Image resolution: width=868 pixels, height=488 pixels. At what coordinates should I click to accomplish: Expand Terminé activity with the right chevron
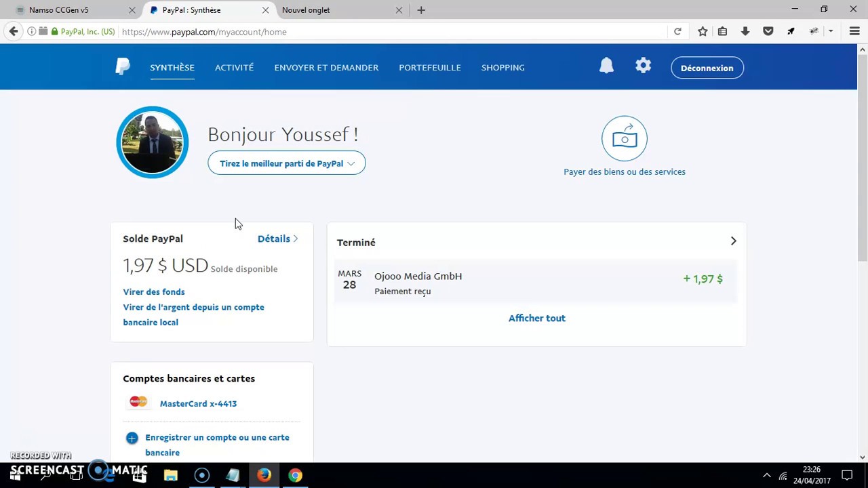pos(733,241)
